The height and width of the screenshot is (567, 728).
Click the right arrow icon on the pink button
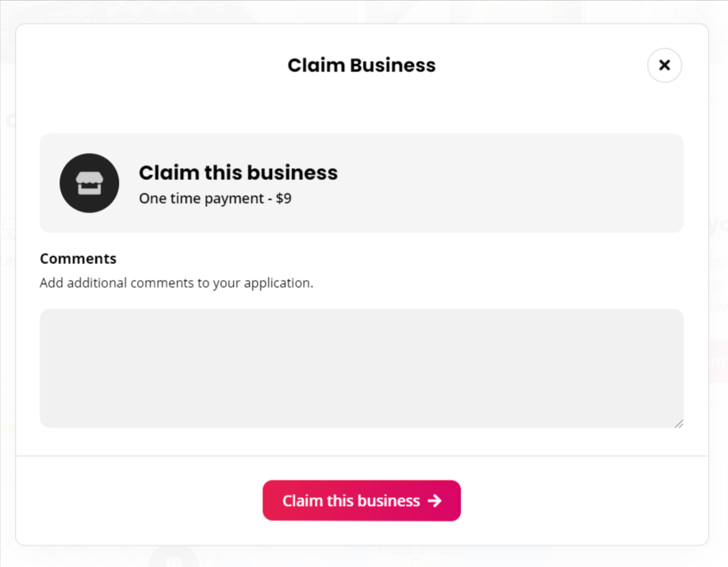click(435, 500)
